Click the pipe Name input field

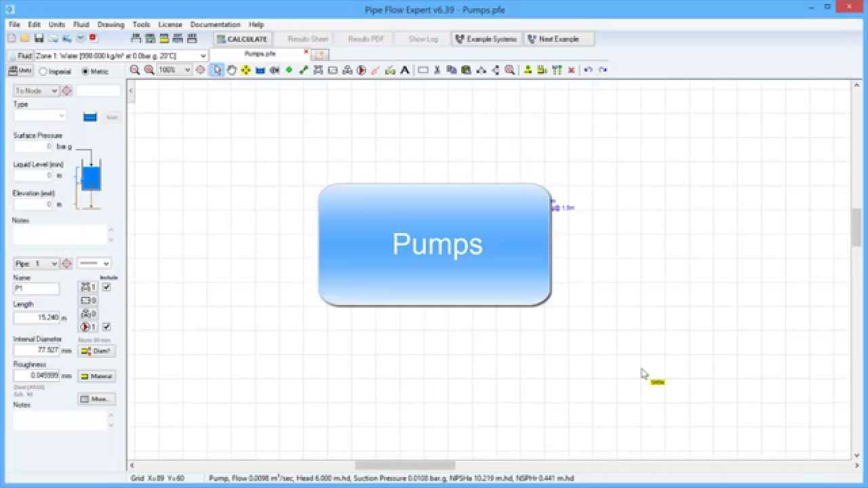click(x=36, y=289)
